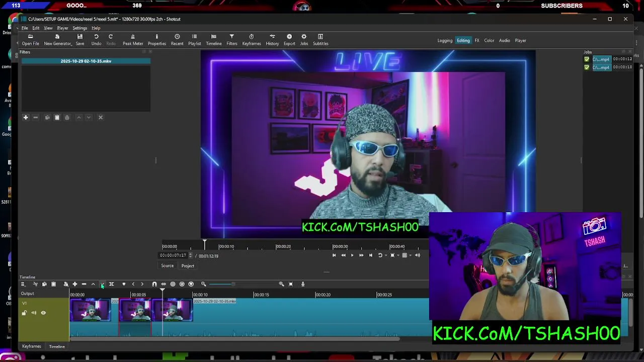
Task: Click the Record Audio microphone icon
Action: 302,284
